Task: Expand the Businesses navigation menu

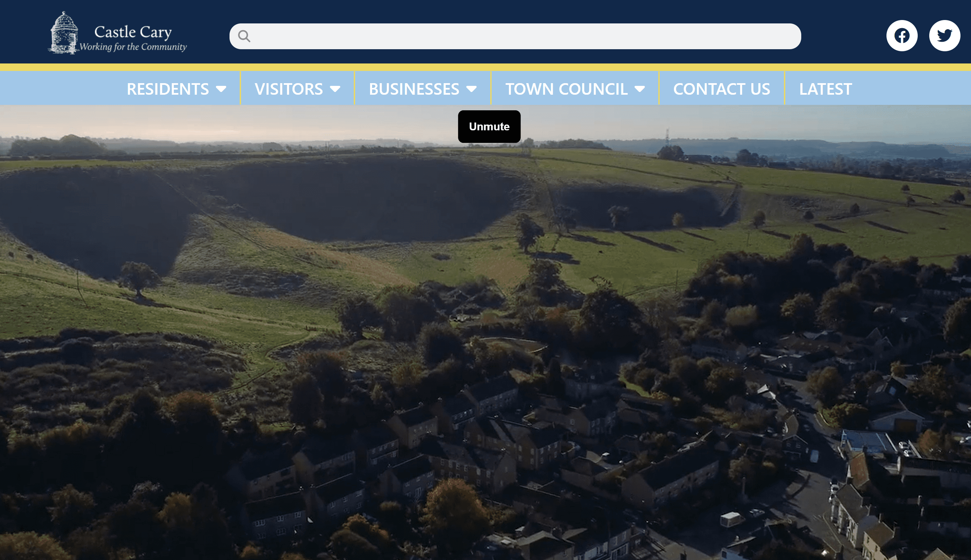Action: tap(414, 89)
